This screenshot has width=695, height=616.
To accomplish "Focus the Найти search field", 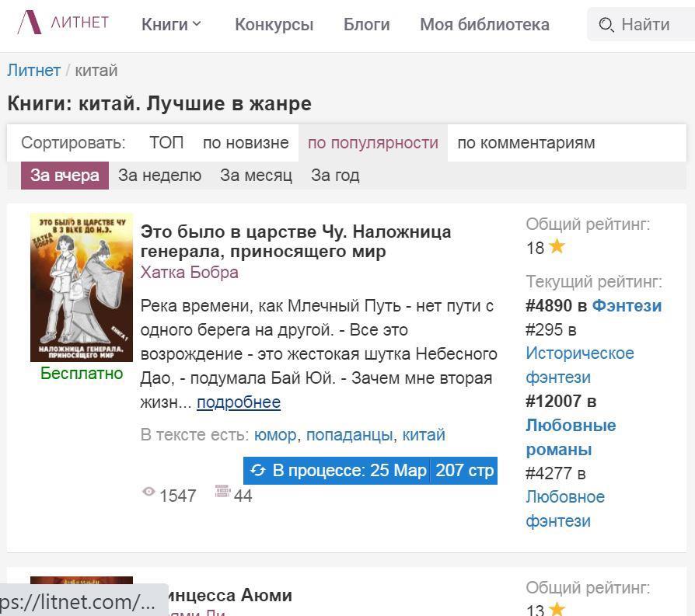I will coord(641,24).
